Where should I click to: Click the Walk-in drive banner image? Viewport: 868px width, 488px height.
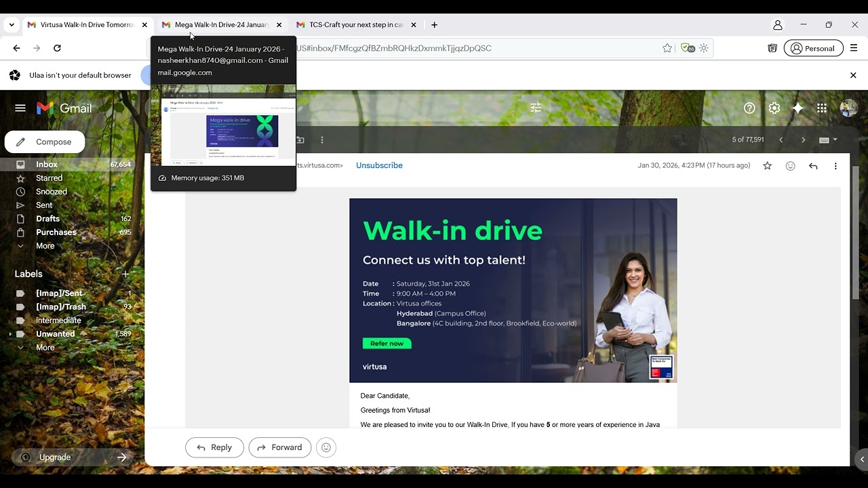tap(513, 290)
